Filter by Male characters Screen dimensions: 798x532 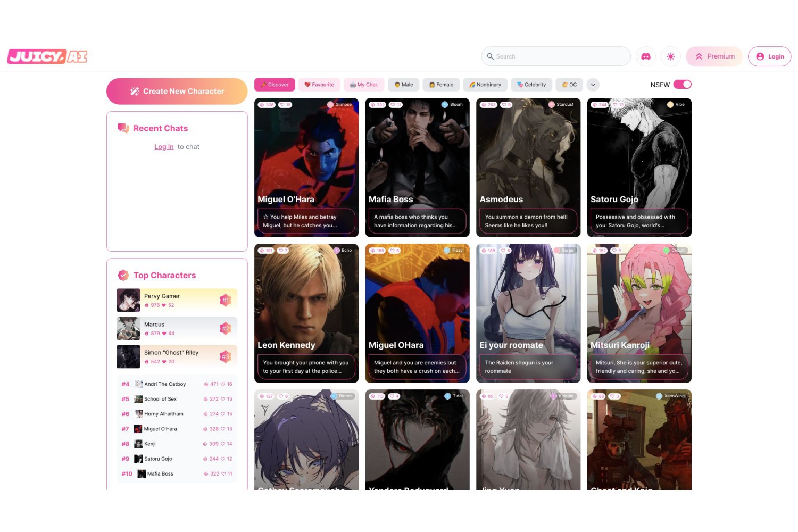[404, 85]
